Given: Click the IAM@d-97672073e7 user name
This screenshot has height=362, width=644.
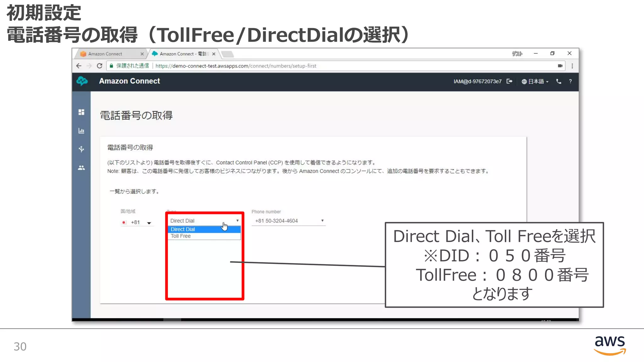Looking at the screenshot, I should click(477, 81).
